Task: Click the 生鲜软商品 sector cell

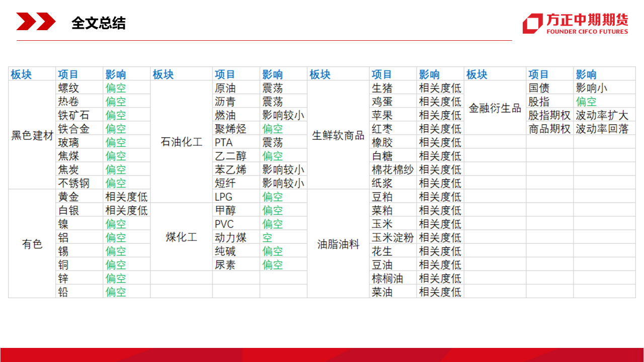Action: (338, 136)
